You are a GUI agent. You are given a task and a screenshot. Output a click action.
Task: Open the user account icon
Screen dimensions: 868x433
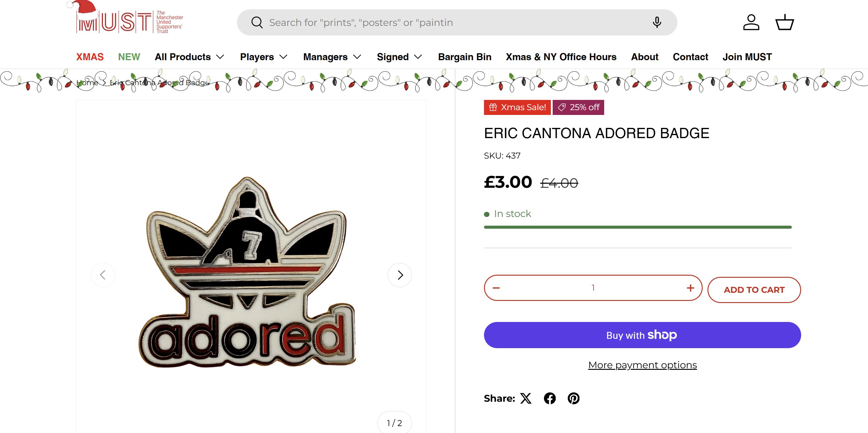click(x=751, y=23)
